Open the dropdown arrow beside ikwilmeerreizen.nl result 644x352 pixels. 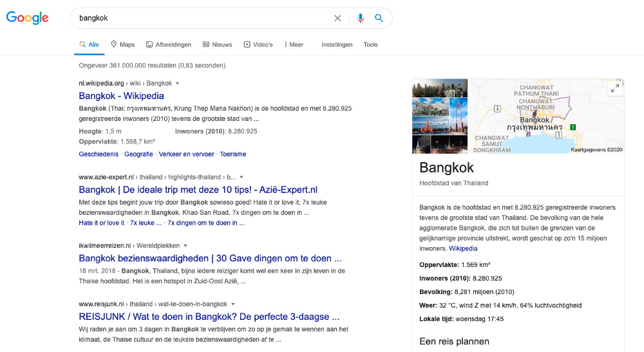point(185,246)
